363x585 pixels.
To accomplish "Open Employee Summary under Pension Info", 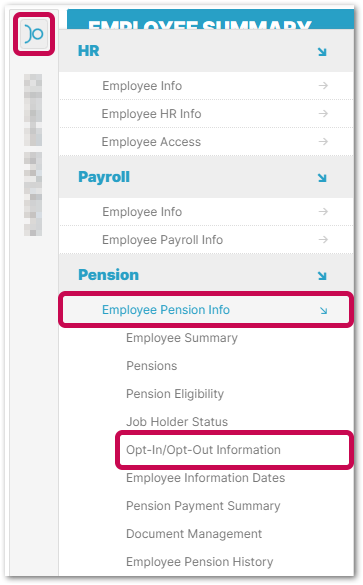I will pyautogui.click(x=182, y=338).
